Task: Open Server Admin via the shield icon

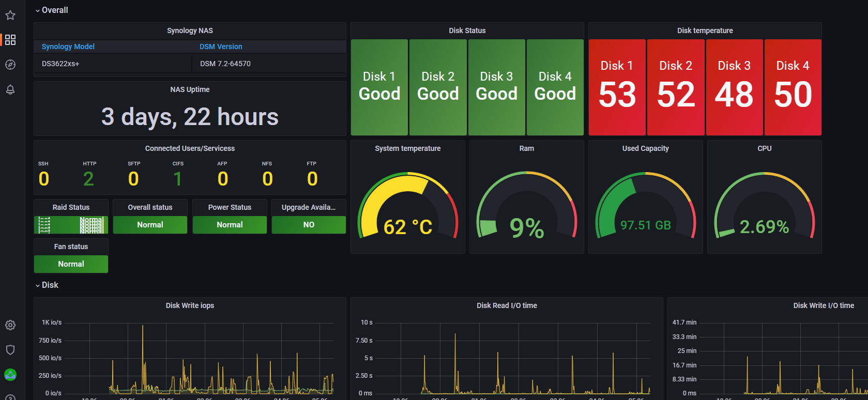Action: click(10, 350)
